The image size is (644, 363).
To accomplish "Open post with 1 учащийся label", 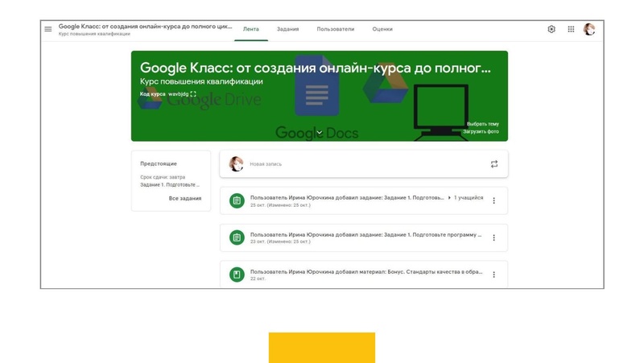I will (364, 200).
